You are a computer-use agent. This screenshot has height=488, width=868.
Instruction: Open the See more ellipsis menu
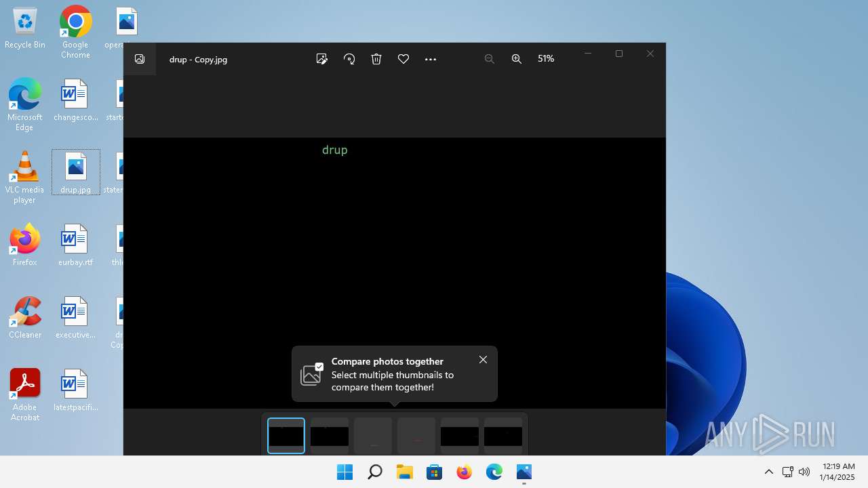coord(431,59)
